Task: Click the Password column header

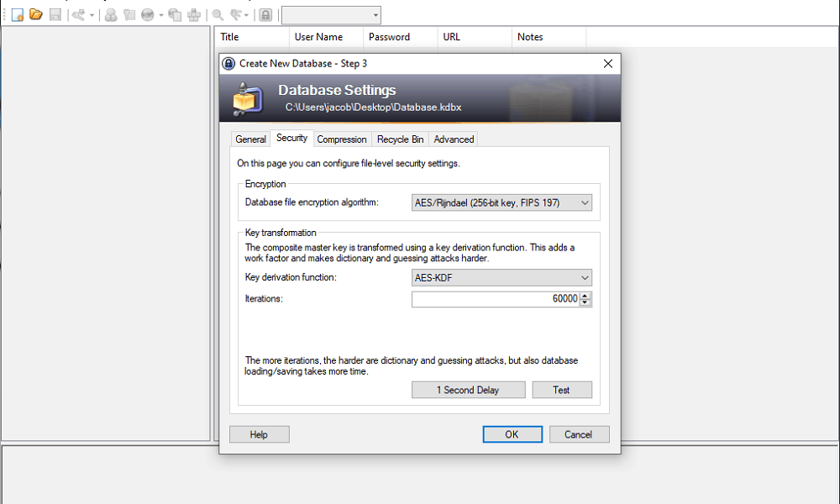Action: pyautogui.click(x=400, y=37)
